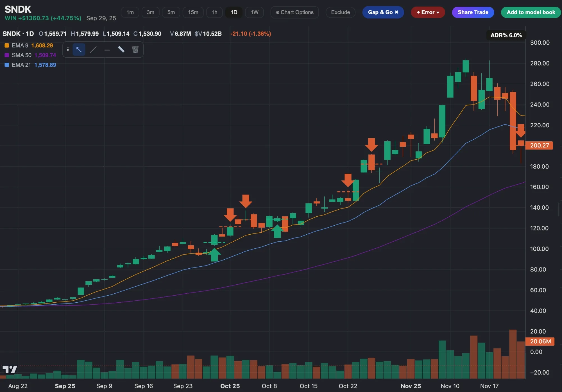562x392 pixels.
Task: Click the green entry arrow near Oct 8
Action: click(x=277, y=231)
